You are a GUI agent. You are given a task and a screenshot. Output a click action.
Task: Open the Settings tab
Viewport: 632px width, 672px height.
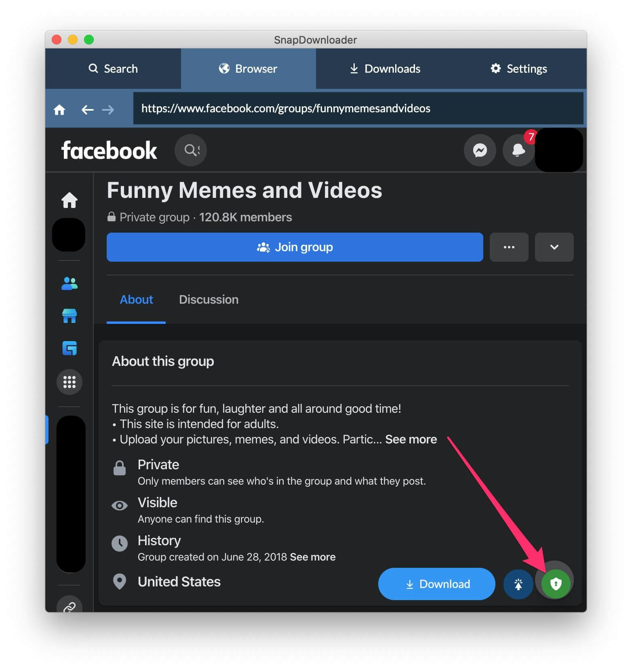tap(519, 69)
